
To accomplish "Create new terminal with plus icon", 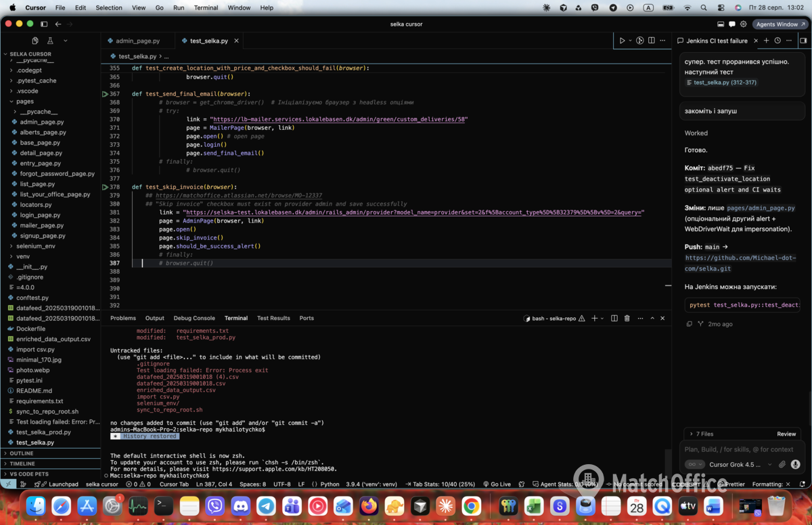I will click(594, 318).
